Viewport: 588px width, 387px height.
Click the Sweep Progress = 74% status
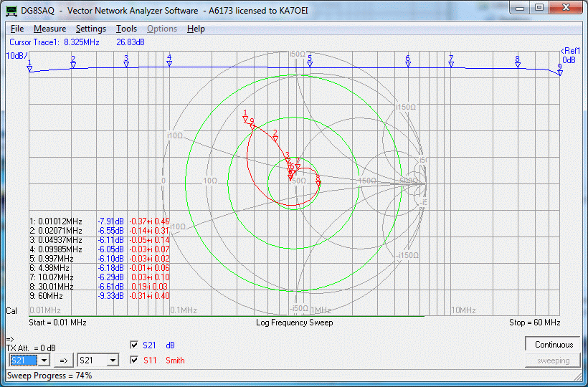click(49, 376)
